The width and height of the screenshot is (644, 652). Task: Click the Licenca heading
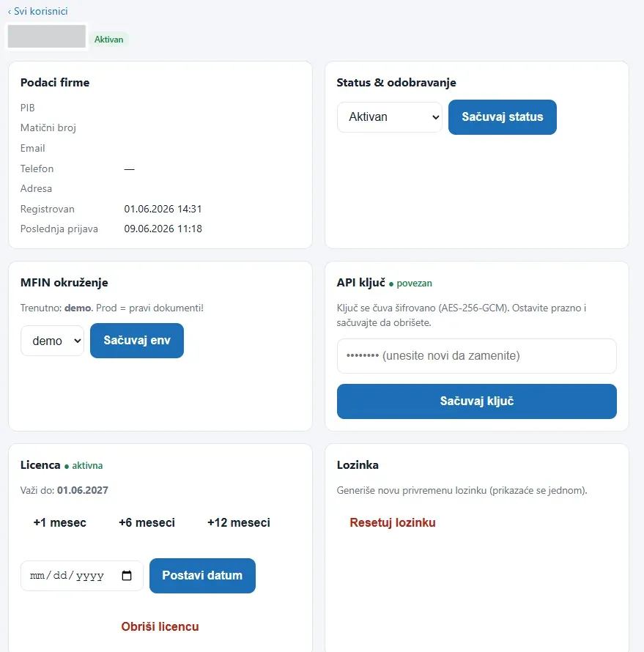(40, 465)
